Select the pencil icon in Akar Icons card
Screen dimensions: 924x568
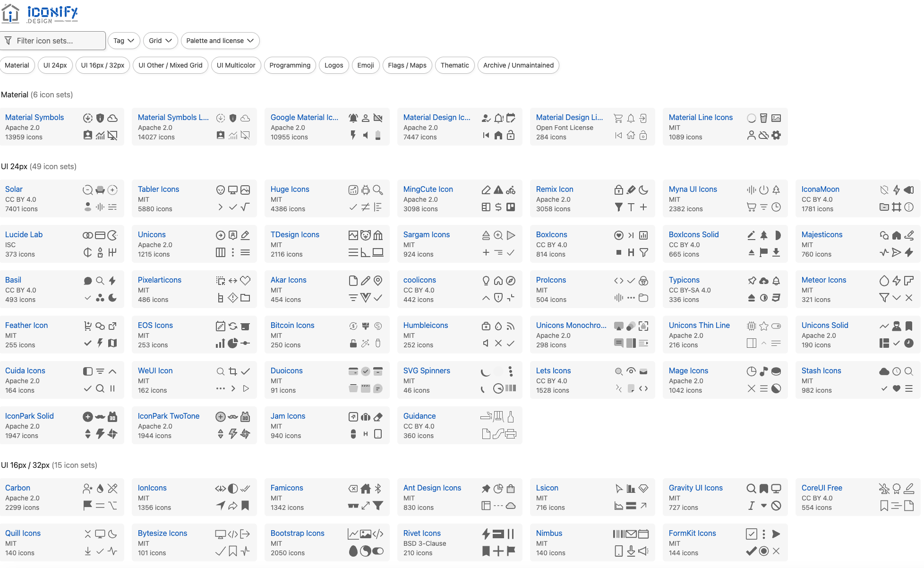366,281
